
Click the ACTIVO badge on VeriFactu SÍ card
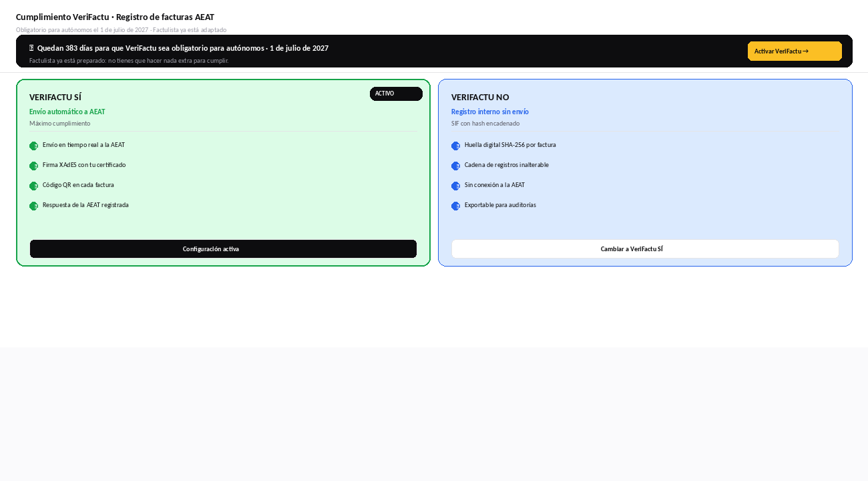(x=396, y=94)
